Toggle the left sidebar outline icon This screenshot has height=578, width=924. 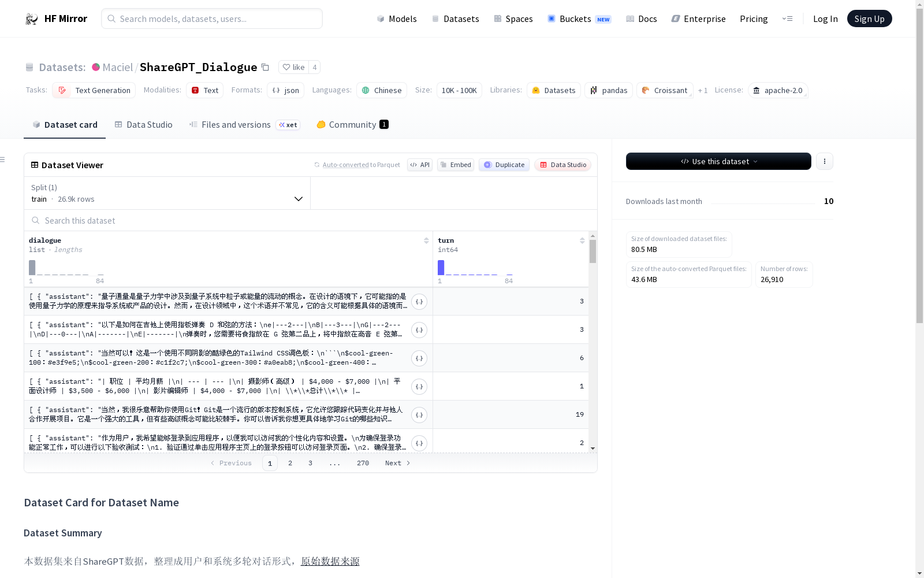click(x=3, y=160)
